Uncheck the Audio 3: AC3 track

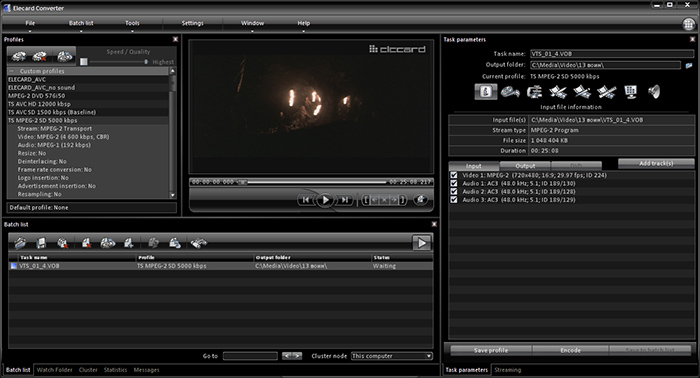click(x=454, y=199)
